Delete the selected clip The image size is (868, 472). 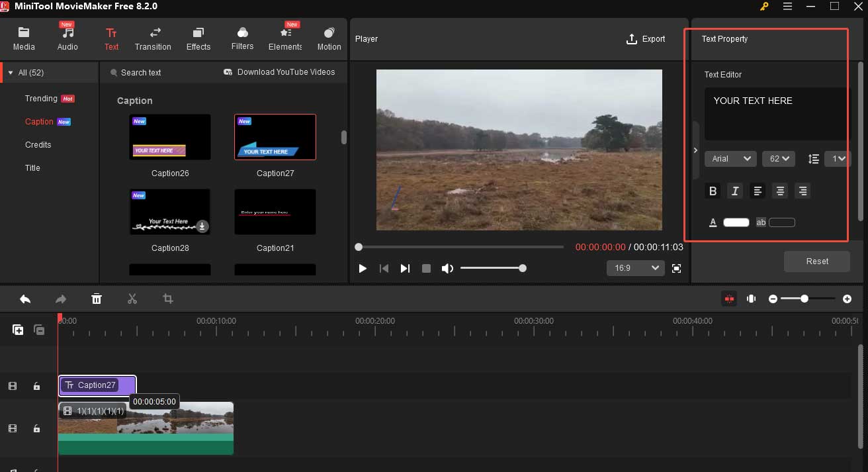coord(97,299)
